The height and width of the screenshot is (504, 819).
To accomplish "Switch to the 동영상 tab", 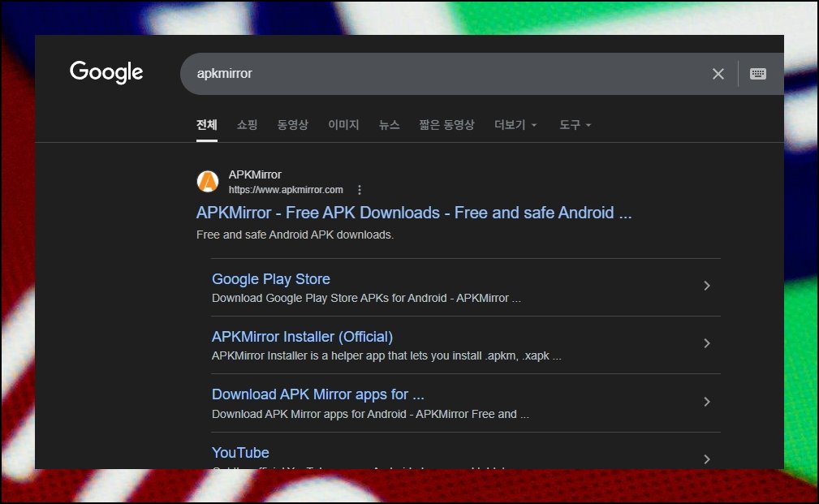I will [292, 125].
